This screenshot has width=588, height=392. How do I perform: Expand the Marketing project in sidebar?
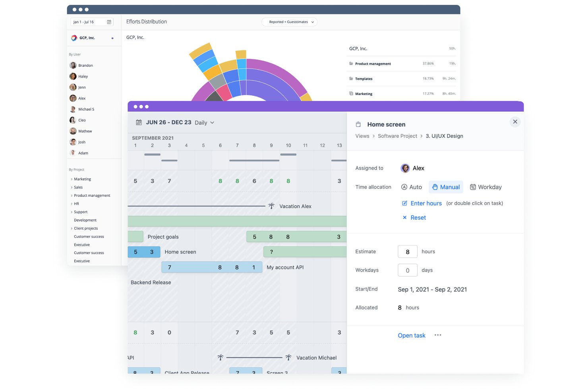72,179
